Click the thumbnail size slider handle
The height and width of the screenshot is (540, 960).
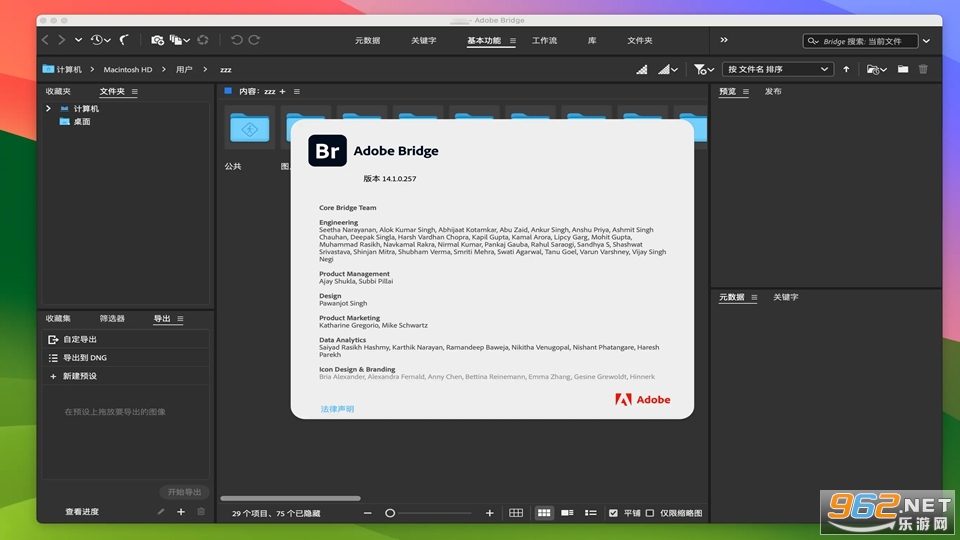tap(390, 513)
